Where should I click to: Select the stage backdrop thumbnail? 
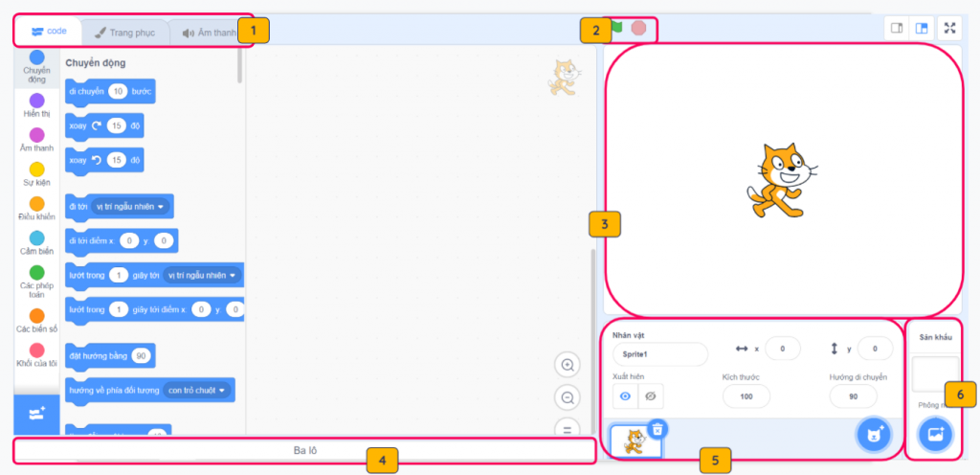pos(935,374)
